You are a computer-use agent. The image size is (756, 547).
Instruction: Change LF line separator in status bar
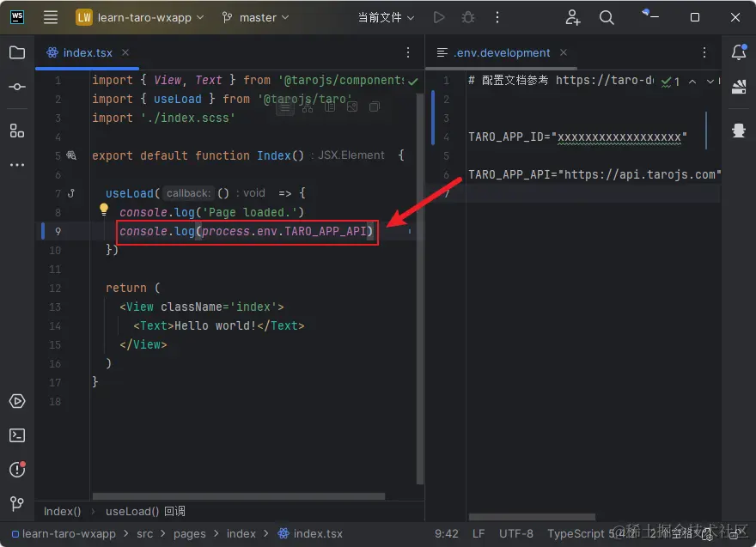479,533
